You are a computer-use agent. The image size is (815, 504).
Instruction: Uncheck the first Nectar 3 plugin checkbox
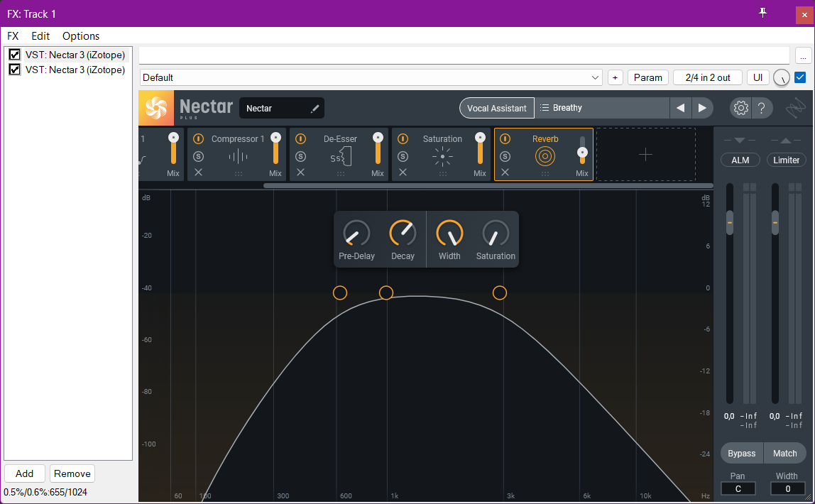pyautogui.click(x=14, y=55)
